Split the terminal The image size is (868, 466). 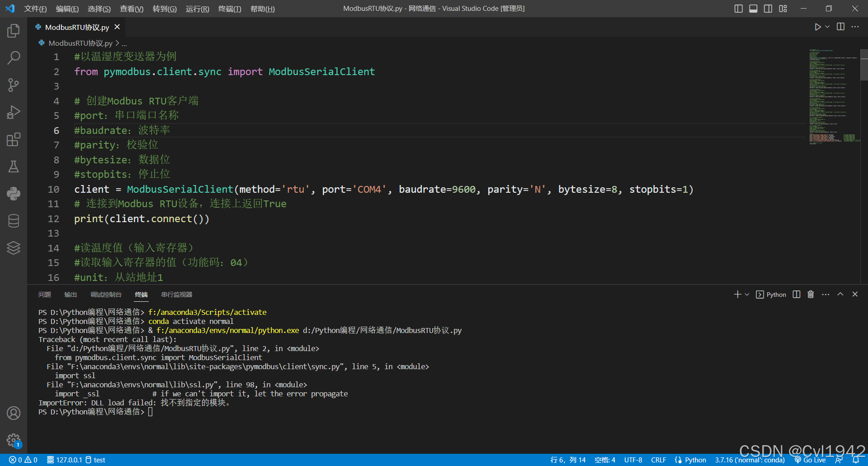pos(796,294)
